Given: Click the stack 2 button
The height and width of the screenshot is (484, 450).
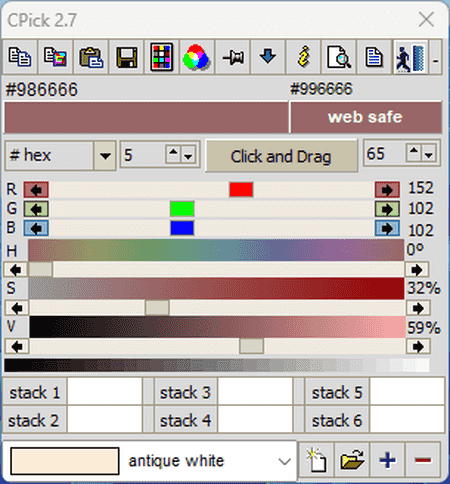Looking at the screenshot, I should pyautogui.click(x=35, y=420).
